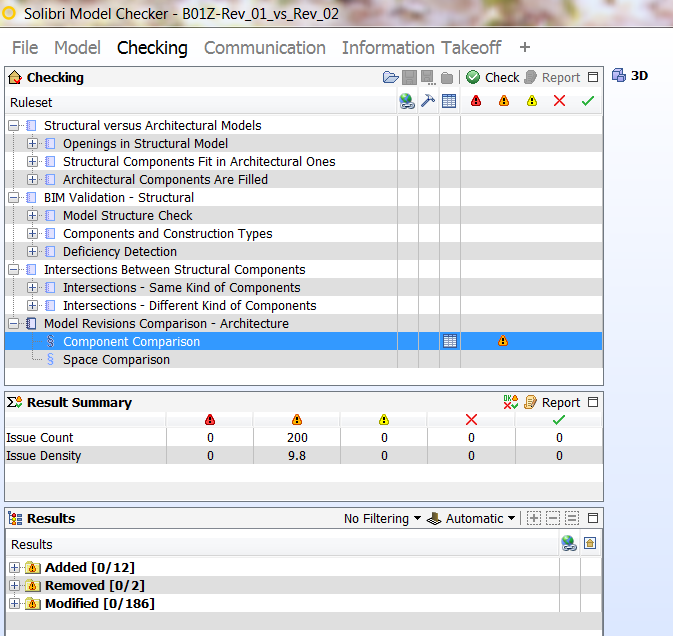
Task: Select the Model Structure Check label
Action: 127,215
